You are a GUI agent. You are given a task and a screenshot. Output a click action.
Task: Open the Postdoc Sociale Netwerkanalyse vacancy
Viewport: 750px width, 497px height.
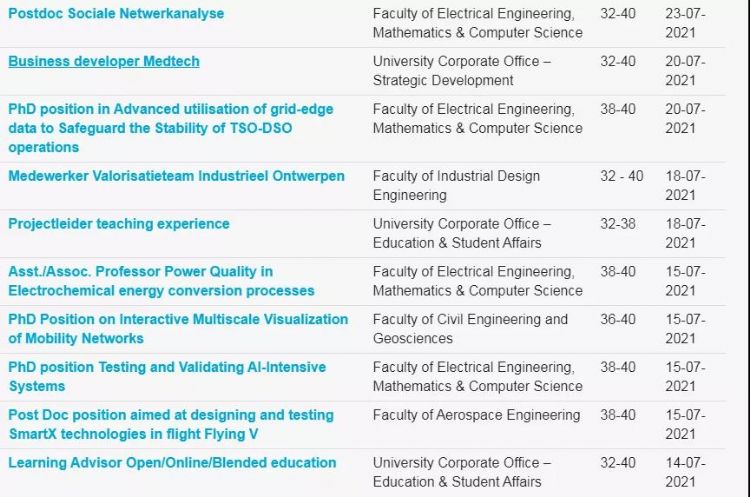click(x=116, y=13)
